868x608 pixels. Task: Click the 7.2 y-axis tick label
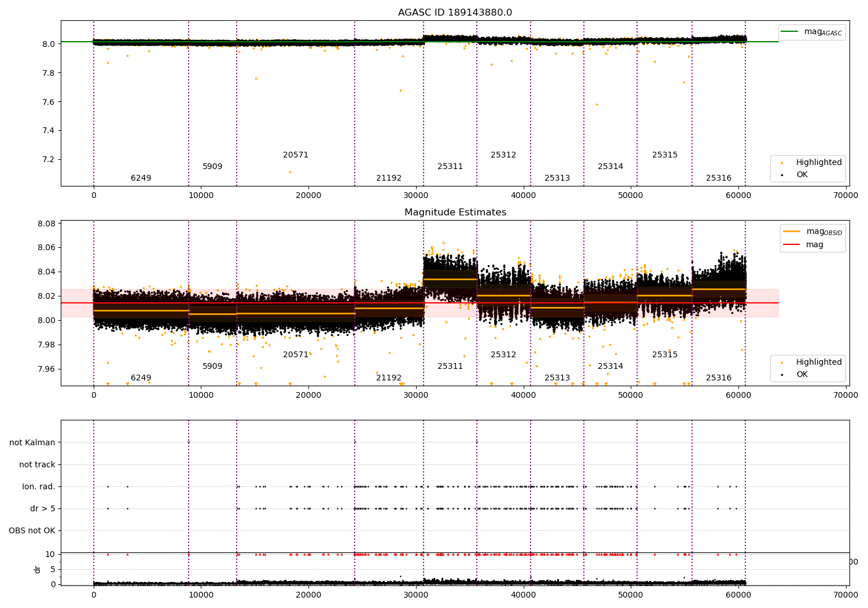(x=49, y=160)
